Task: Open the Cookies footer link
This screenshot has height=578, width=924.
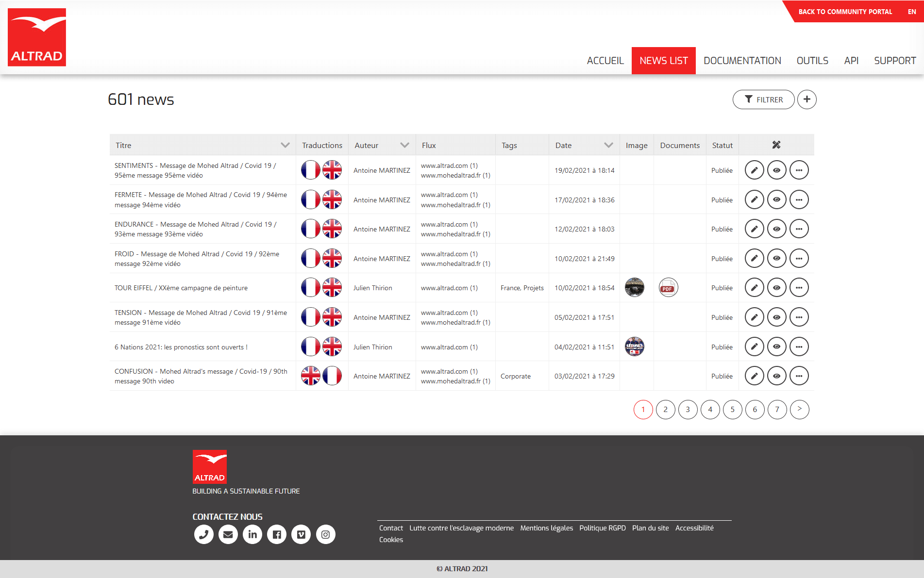Action: (x=391, y=540)
